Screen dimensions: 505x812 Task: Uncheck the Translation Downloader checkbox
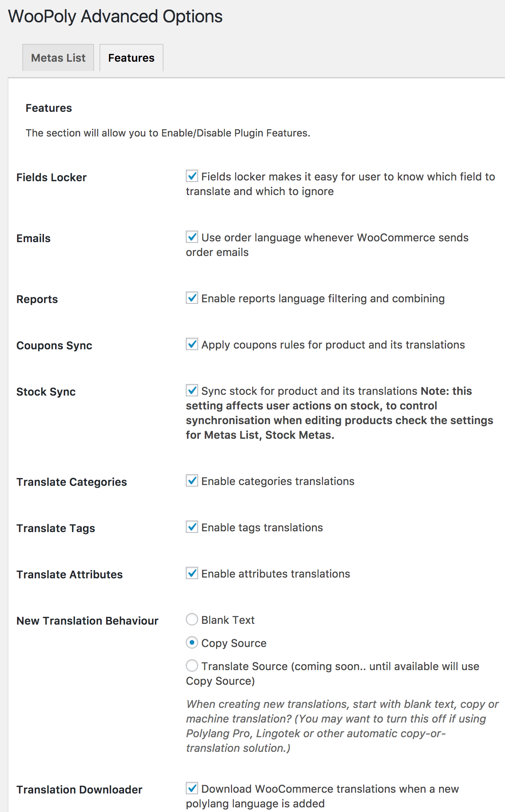coord(192,788)
